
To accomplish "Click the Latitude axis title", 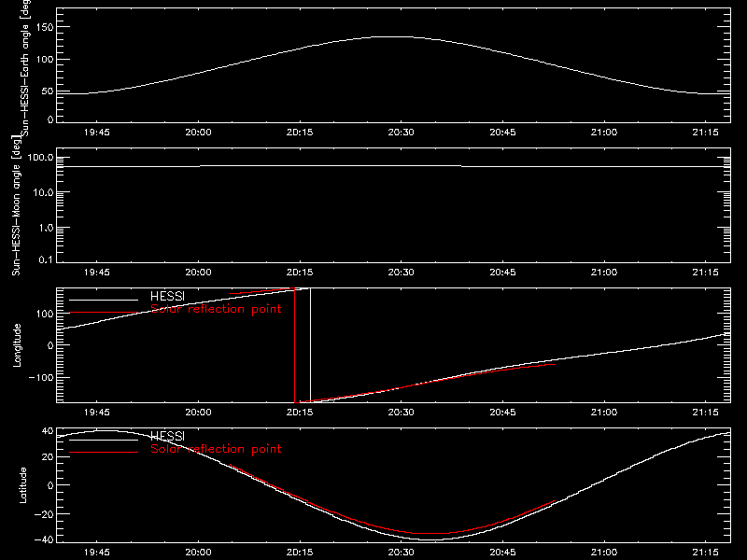I will tap(22, 484).
